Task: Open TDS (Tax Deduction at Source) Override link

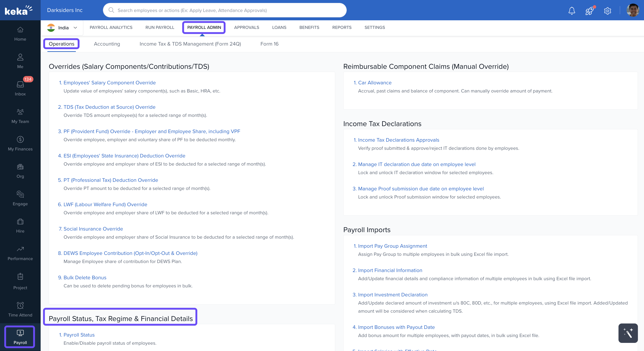Action: pyautogui.click(x=109, y=107)
